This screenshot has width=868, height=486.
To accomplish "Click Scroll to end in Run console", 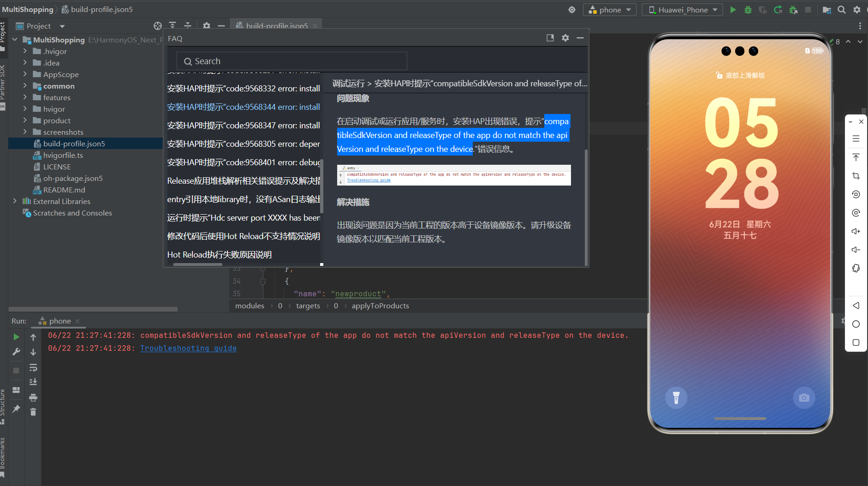I will point(33,382).
